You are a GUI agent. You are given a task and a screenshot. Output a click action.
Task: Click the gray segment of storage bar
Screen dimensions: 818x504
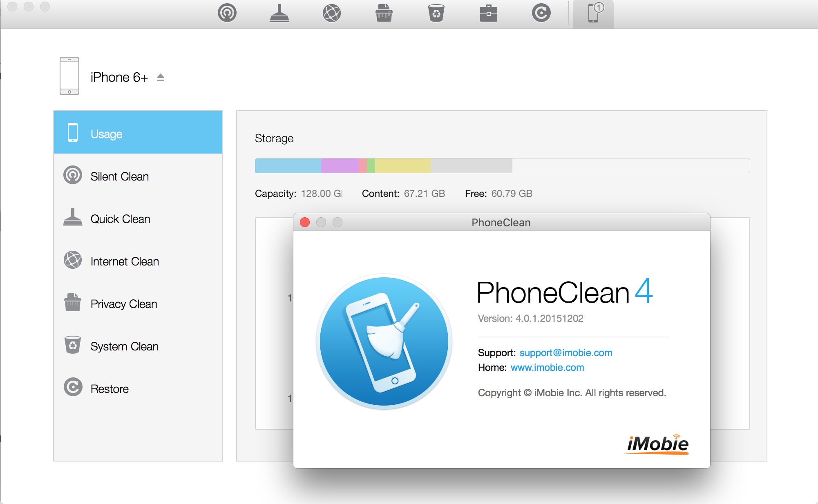pyautogui.click(x=471, y=166)
